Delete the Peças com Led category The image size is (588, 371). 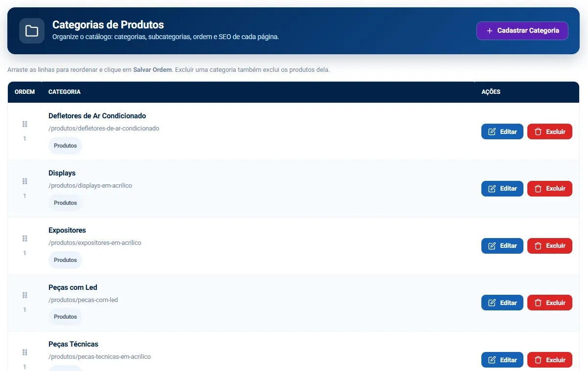pyautogui.click(x=550, y=303)
